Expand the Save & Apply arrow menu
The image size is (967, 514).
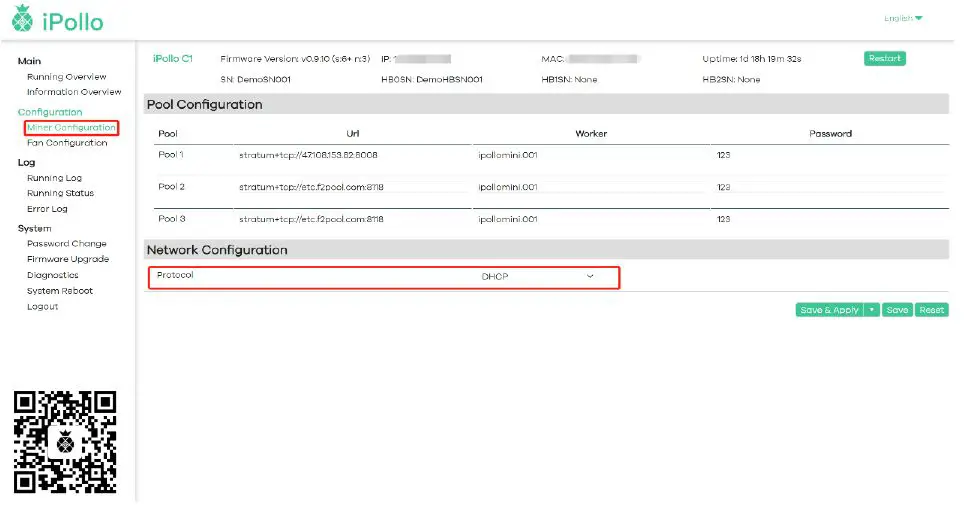pyautogui.click(x=871, y=310)
